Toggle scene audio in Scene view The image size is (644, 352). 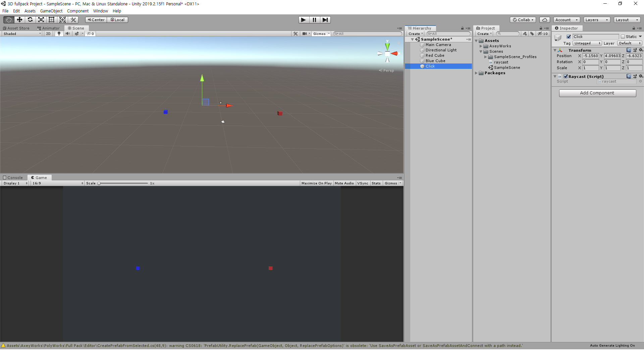(68, 34)
